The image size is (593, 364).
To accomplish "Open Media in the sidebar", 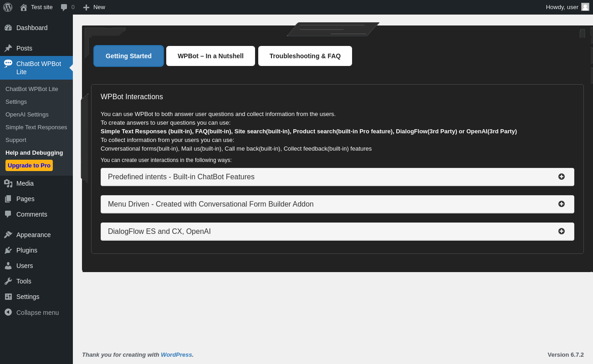I will click(25, 183).
